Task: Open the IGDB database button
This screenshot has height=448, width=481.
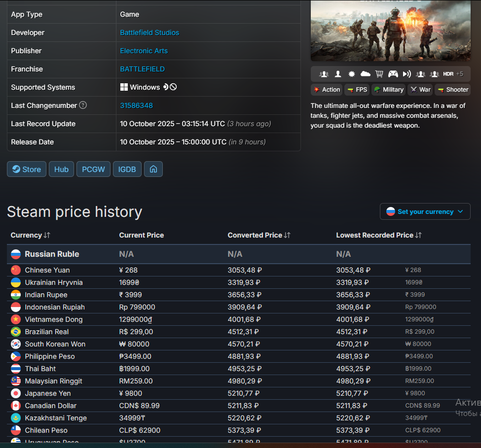Action: point(127,169)
